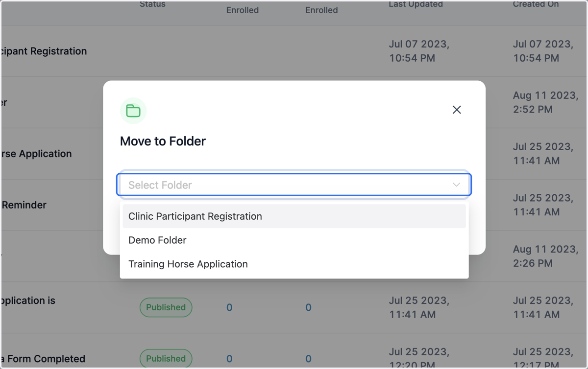This screenshot has height=369, width=588.
Task: Choose Training Horse Application folder option
Action: pos(294,264)
